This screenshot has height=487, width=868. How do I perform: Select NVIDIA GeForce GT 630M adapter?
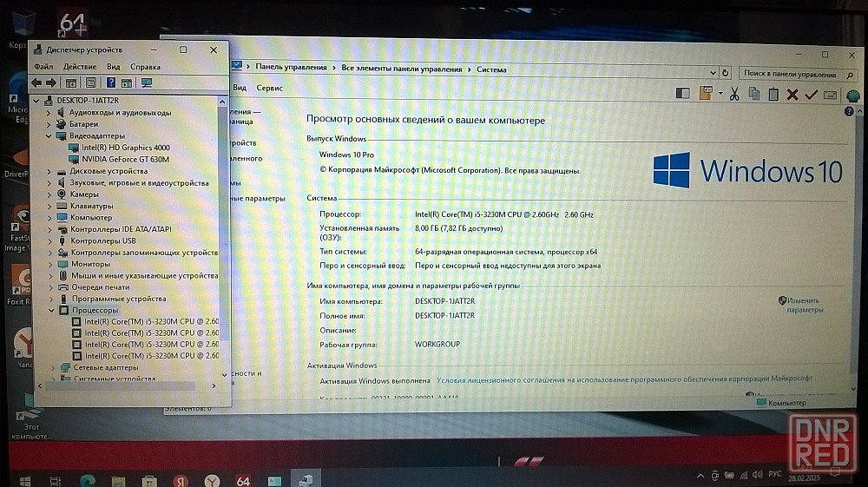coord(126,159)
